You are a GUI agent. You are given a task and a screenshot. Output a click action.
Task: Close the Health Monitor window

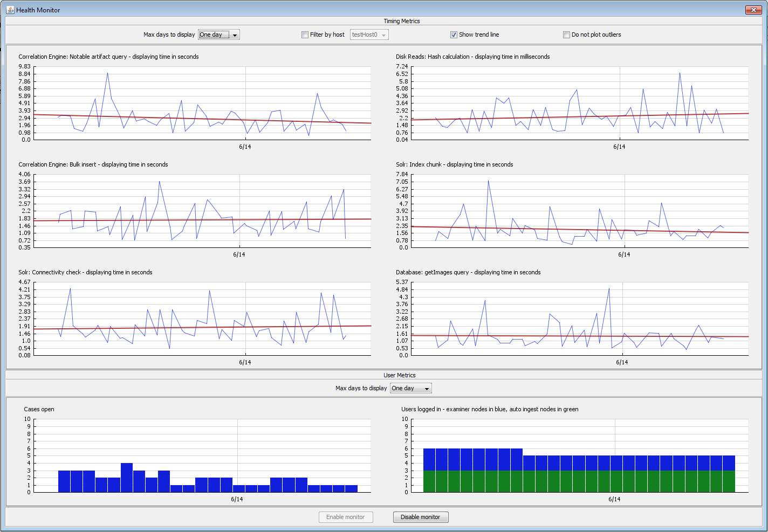click(x=753, y=10)
